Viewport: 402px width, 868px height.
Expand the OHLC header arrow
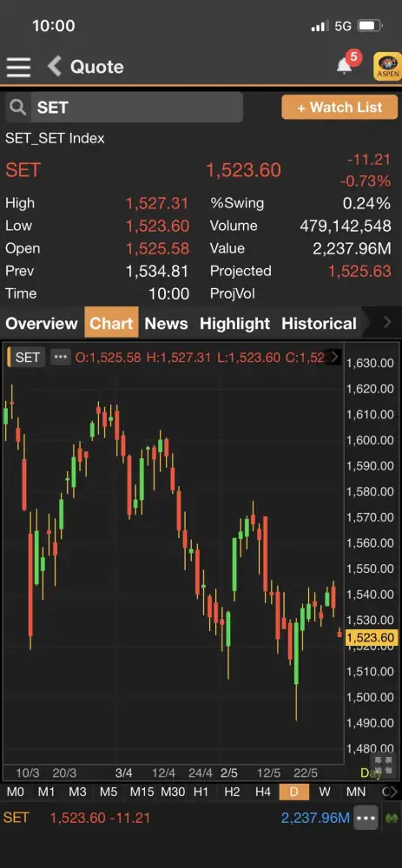(x=334, y=357)
